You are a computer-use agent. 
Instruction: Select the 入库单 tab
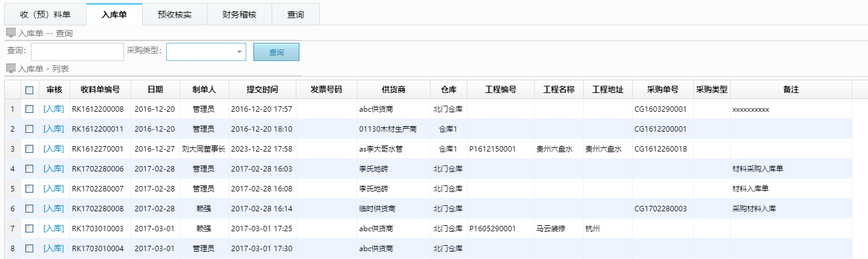tap(114, 14)
